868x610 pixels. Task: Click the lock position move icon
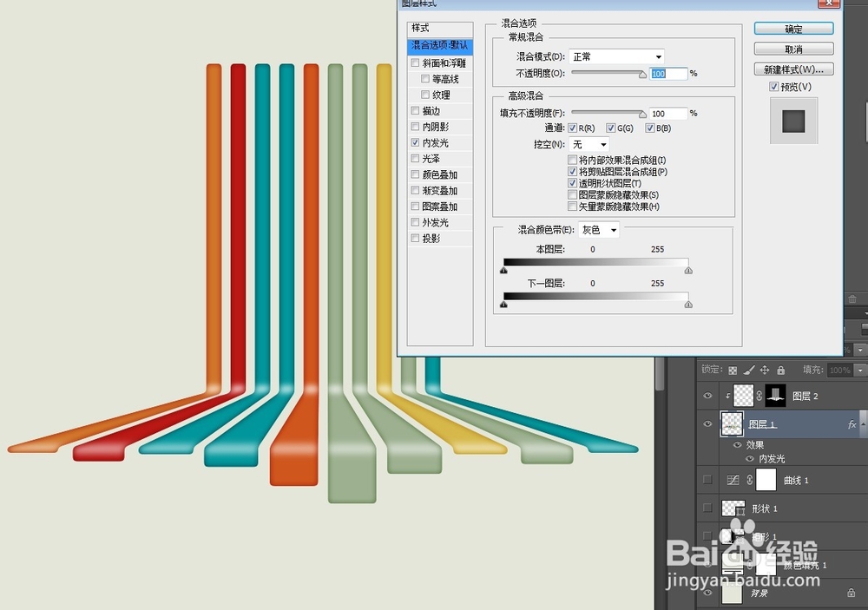[765, 370]
